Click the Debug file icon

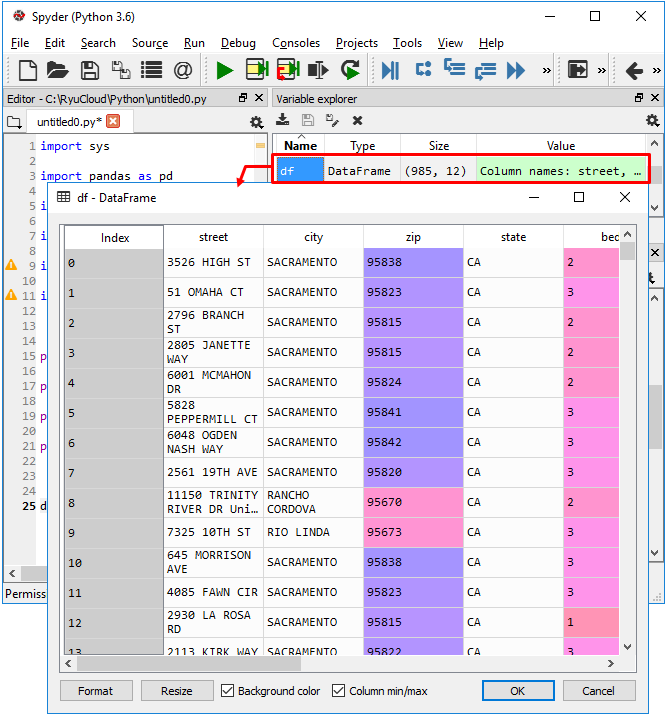(390, 70)
